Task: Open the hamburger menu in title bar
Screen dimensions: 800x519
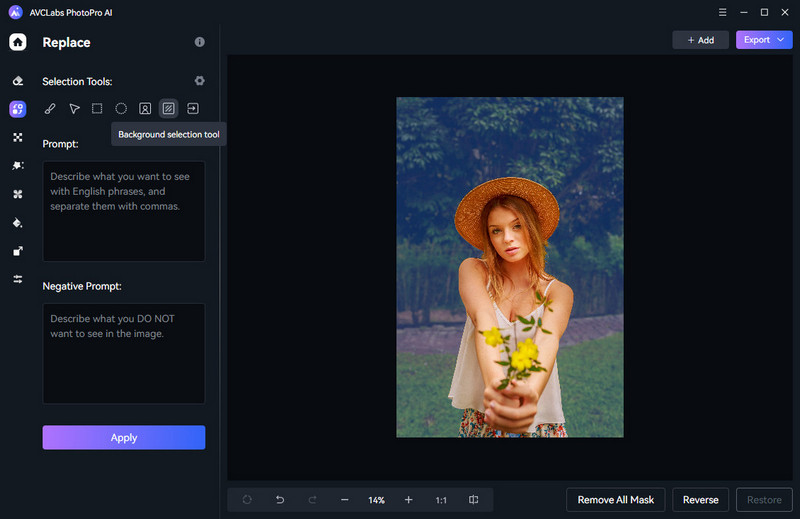Action: [723, 12]
